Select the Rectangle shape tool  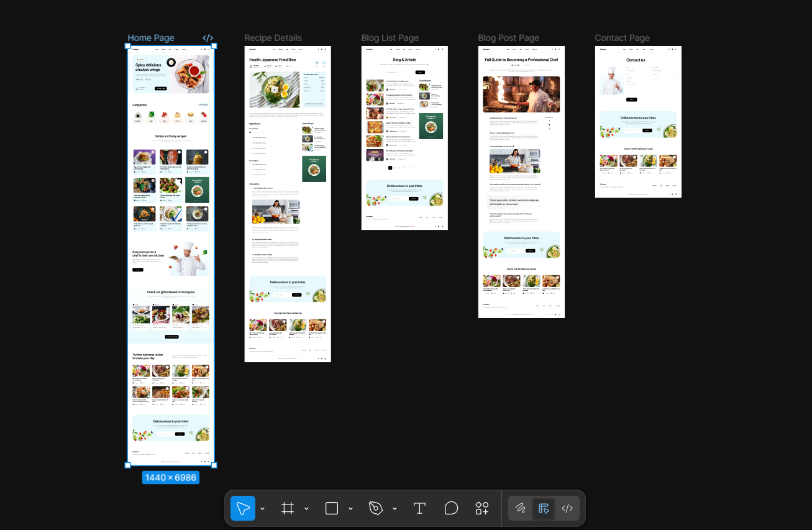[x=332, y=508]
